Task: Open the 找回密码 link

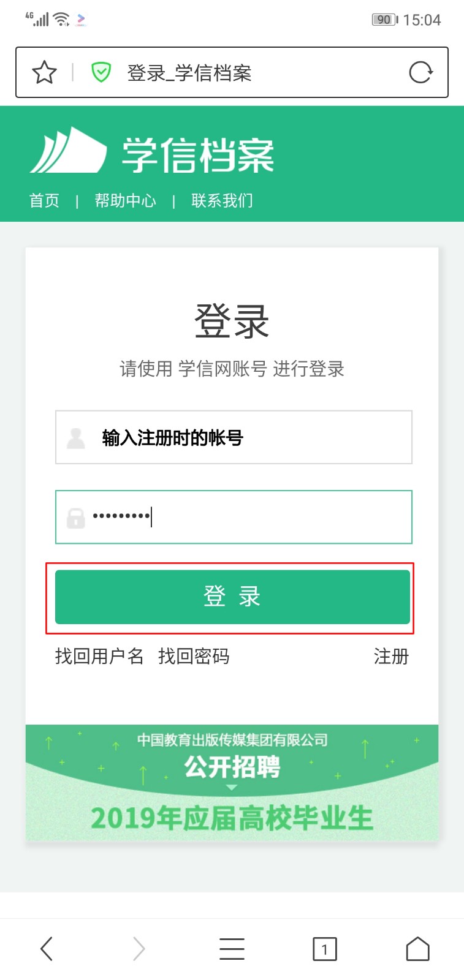Action: [x=194, y=656]
